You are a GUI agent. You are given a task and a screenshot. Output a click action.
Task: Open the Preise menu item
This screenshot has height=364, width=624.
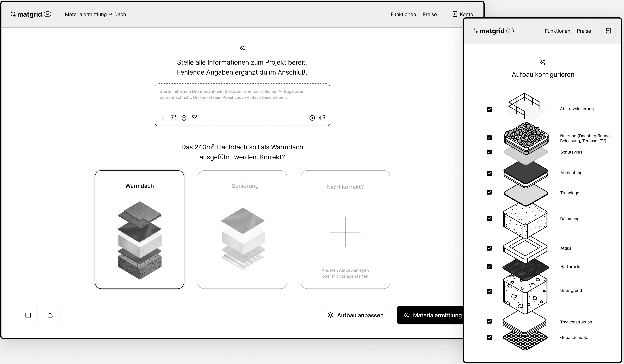tap(430, 14)
